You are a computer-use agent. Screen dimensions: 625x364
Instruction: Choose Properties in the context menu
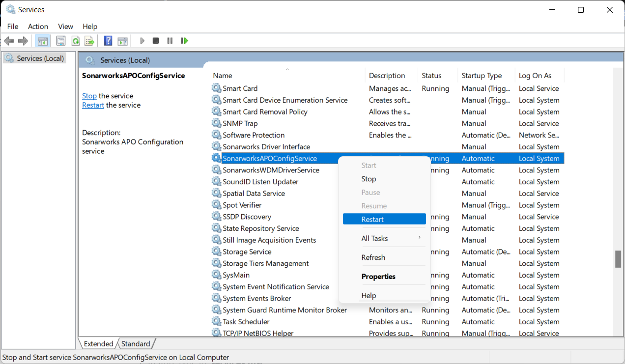[384, 277]
